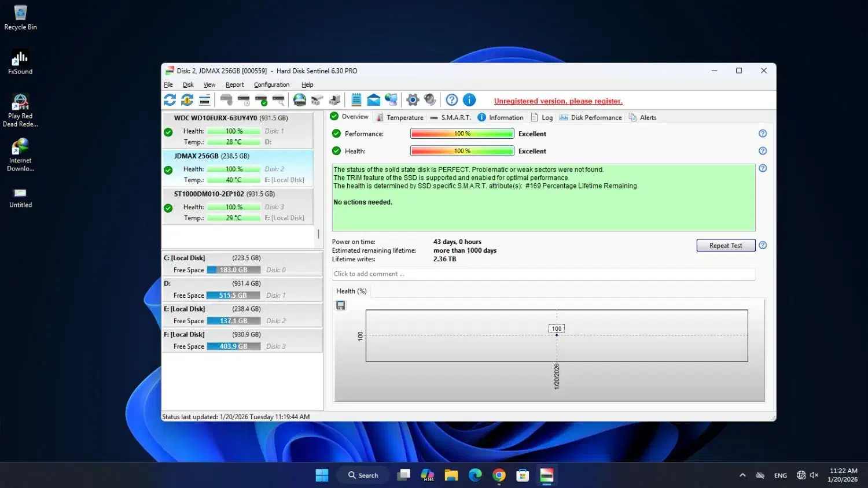Click the globe disk toolbar icon
This screenshot has width=868, height=488.
tap(300, 100)
